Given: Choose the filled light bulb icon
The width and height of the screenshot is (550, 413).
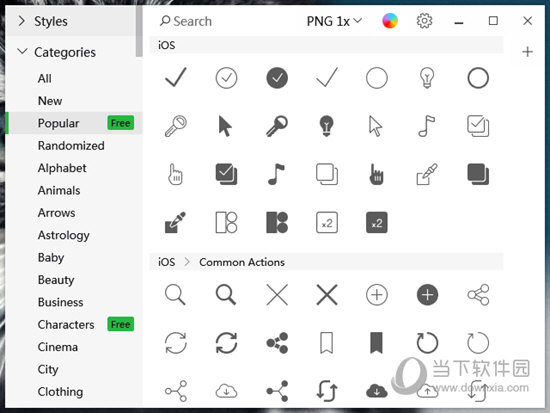Looking at the screenshot, I should [326, 126].
